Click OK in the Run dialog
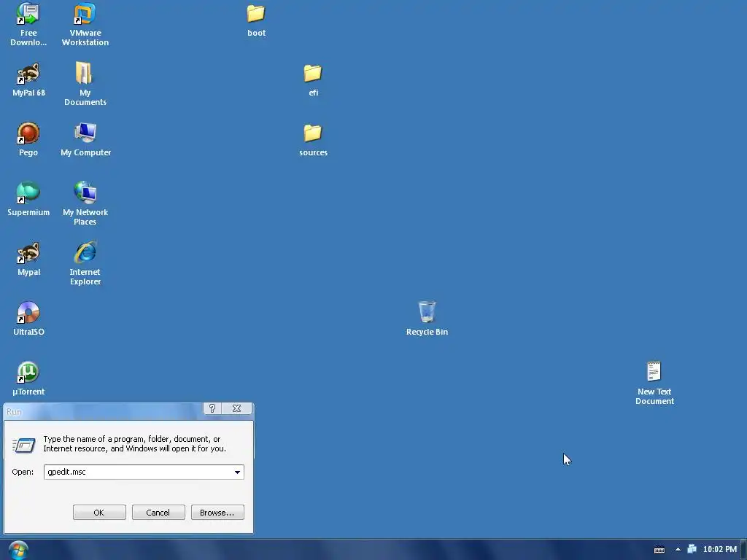 coord(99,513)
